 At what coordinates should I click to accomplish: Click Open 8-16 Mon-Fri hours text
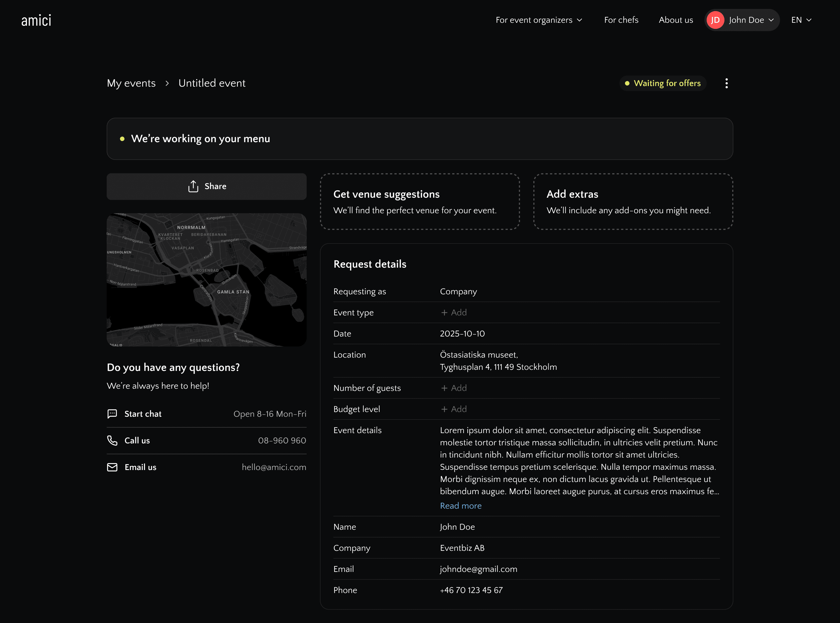coord(270,414)
